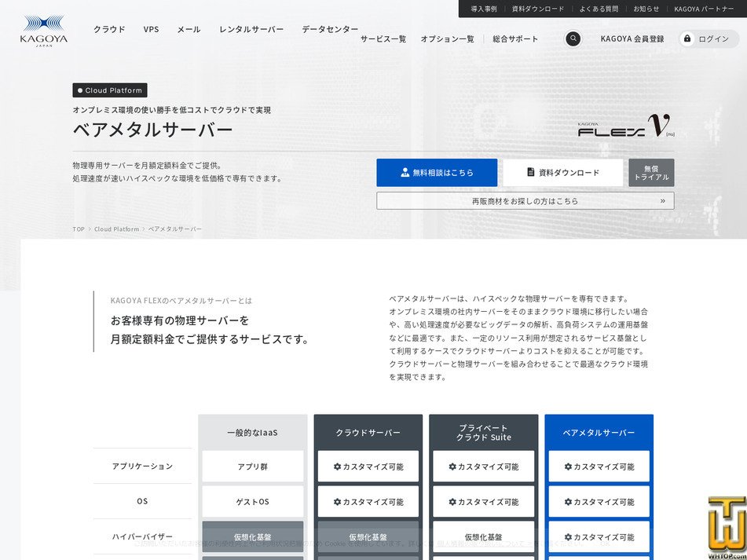This screenshot has width=747, height=560.
Task: Click gear icon in ベアメタルサーバー OS cell
Action: coord(568,502)
